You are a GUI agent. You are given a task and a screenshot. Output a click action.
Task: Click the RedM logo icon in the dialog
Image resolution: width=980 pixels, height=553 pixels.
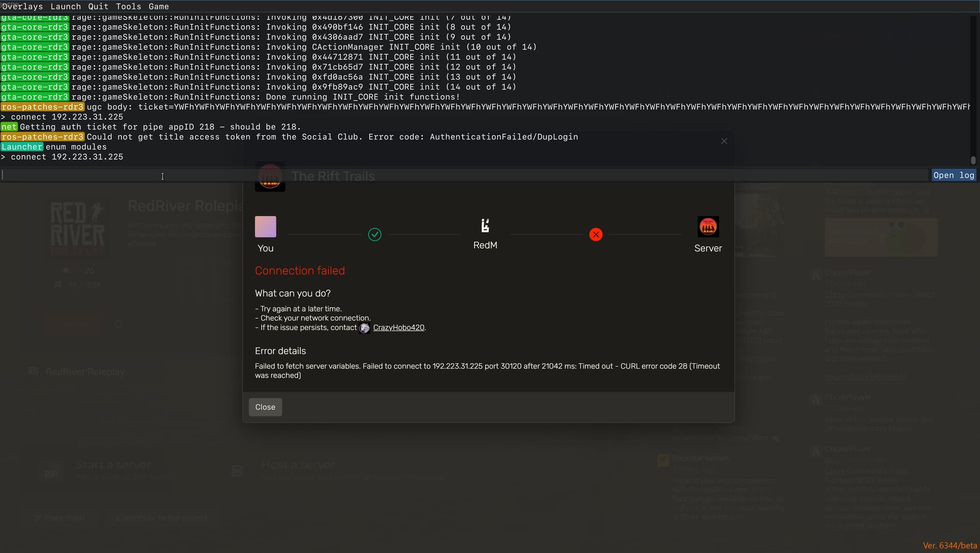coord(485,226)
